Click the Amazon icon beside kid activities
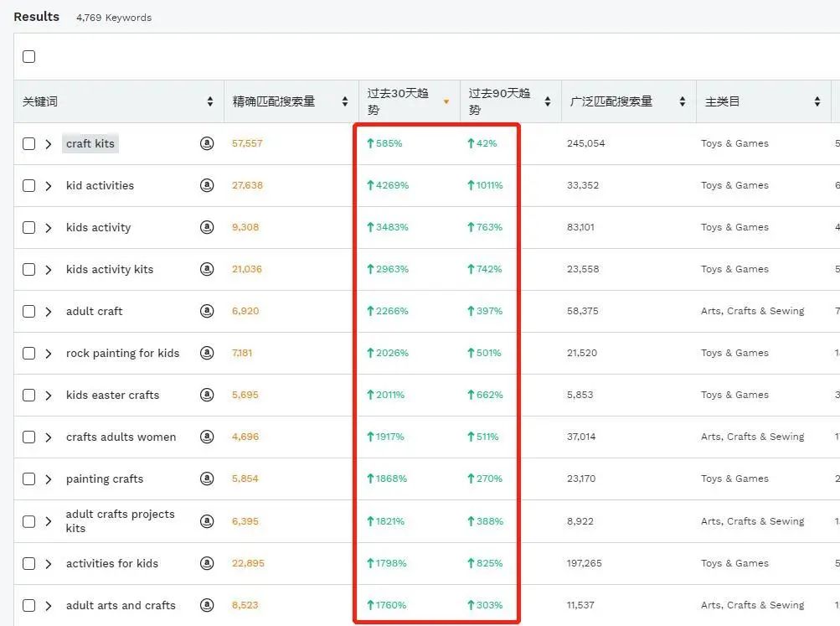 207,185
